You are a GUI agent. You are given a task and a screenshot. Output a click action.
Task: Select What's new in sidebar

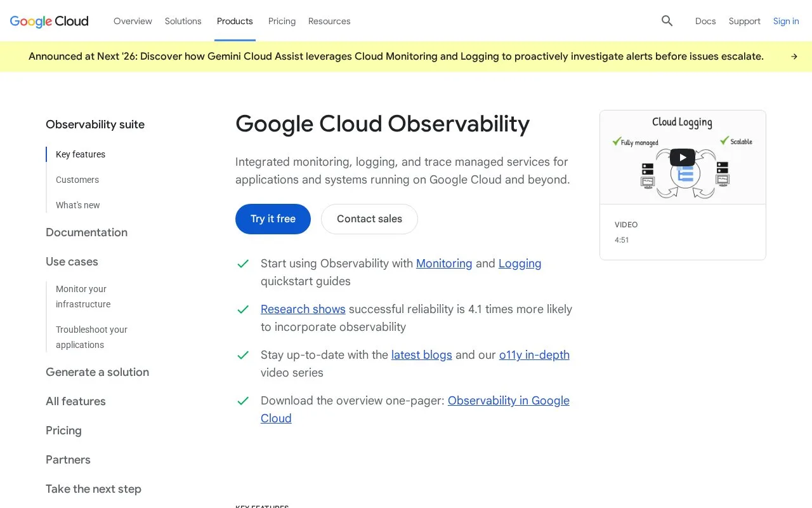click(78, 205)
